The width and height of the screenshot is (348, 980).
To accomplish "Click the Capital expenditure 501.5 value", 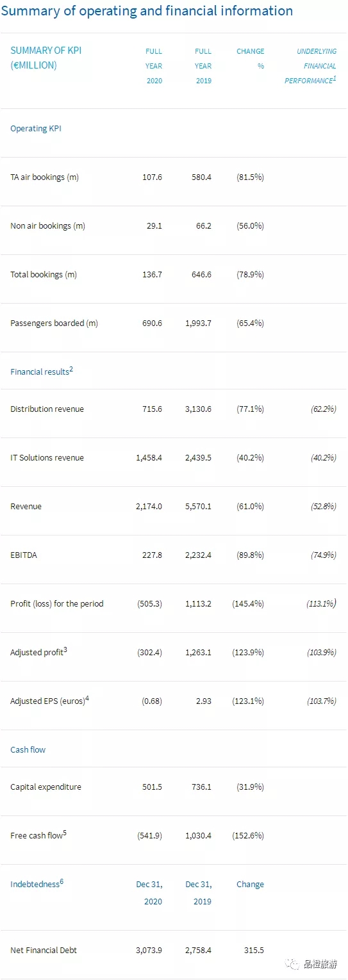I will (152, 787).
